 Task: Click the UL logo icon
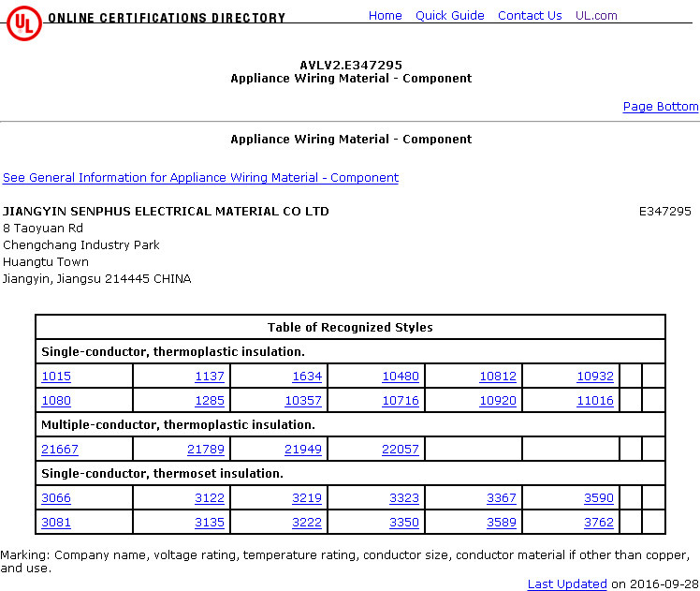[24, 23]
